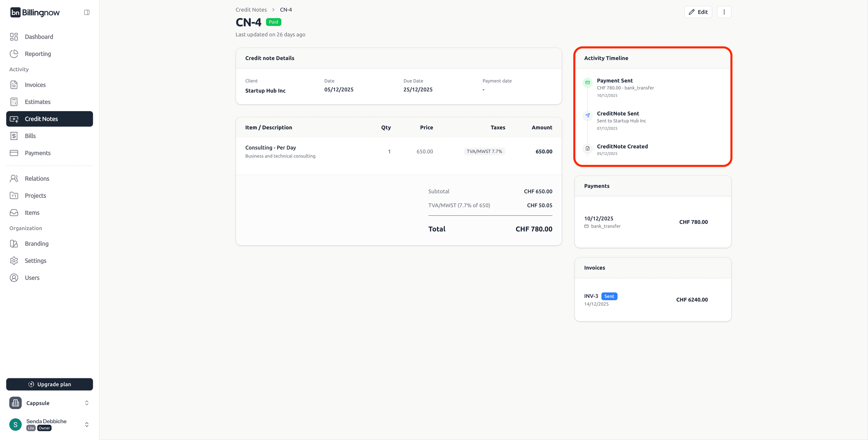868x440 pixels.
Task: Click the Branding swatch icon
Action: 14,244
